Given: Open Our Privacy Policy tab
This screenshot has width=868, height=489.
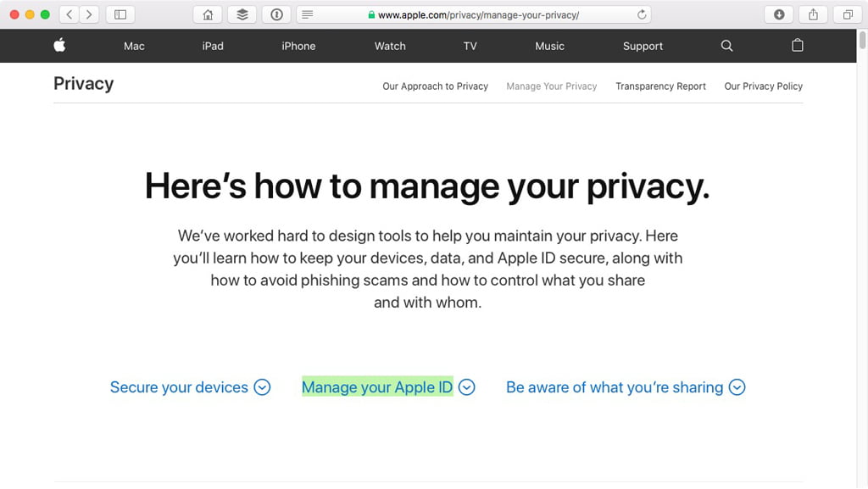Looking at the screenshot, I should click(764, 86).
